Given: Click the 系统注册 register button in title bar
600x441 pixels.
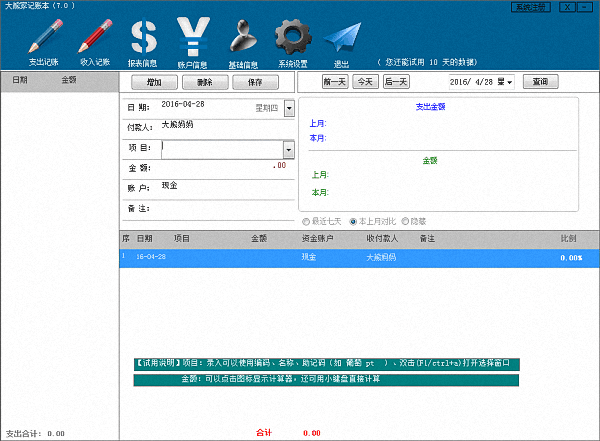Looking at the screenshot, I should (530, 7).
